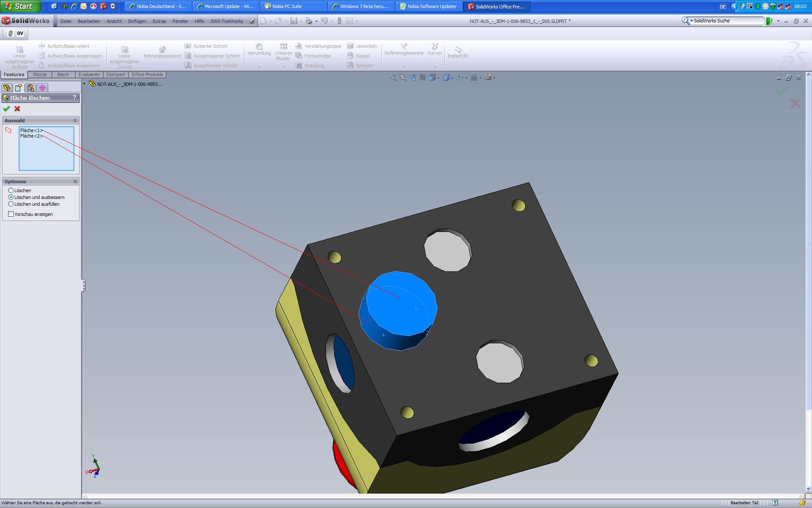
Task: Click the Zoom to Fit icon
Action: pyautogui.click(x=393, y=77)
